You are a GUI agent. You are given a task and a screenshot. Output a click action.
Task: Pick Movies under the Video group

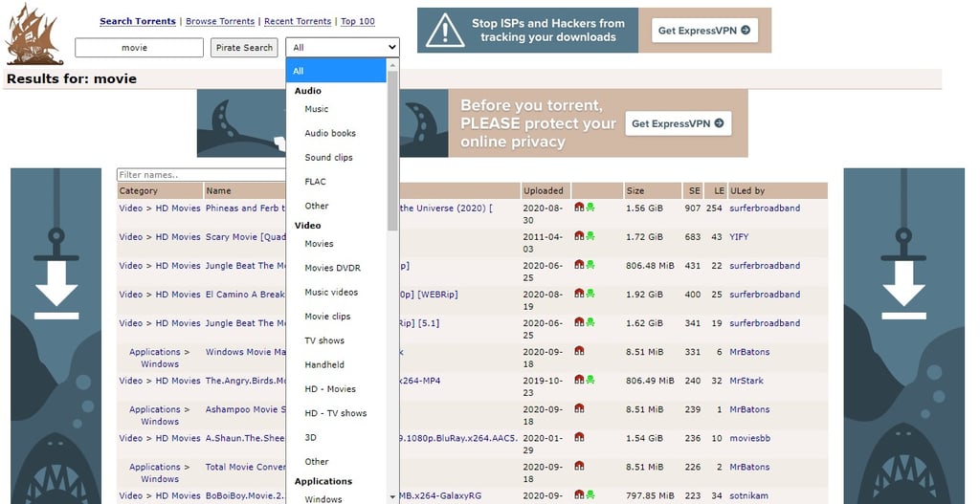(x=319, y=244)
